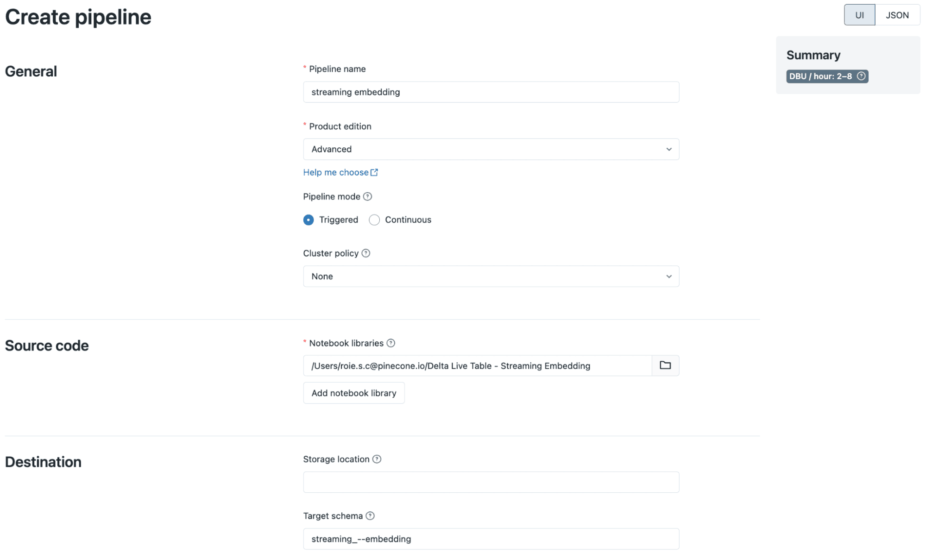Screen dimensions: 926x560
Task: Open the Pipeline mode help tooltip
Action: [367, 196]
